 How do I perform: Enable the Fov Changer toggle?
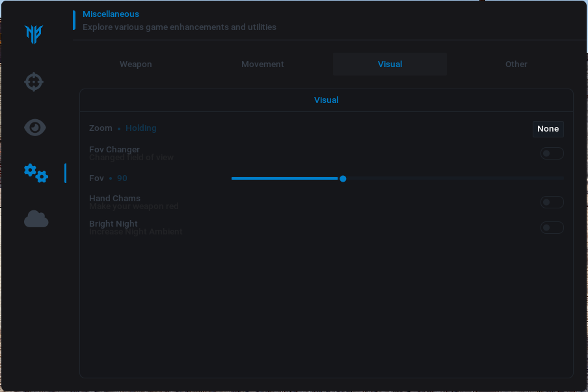[552, 154]
